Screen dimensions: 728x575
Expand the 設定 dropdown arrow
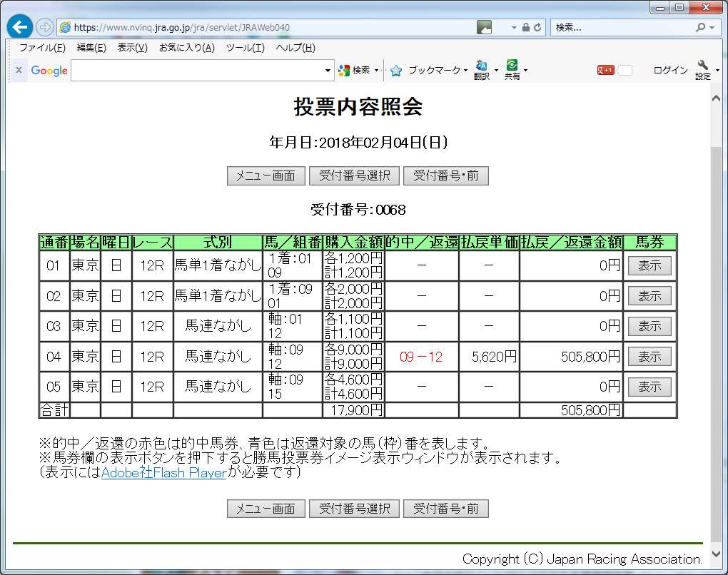717,71
